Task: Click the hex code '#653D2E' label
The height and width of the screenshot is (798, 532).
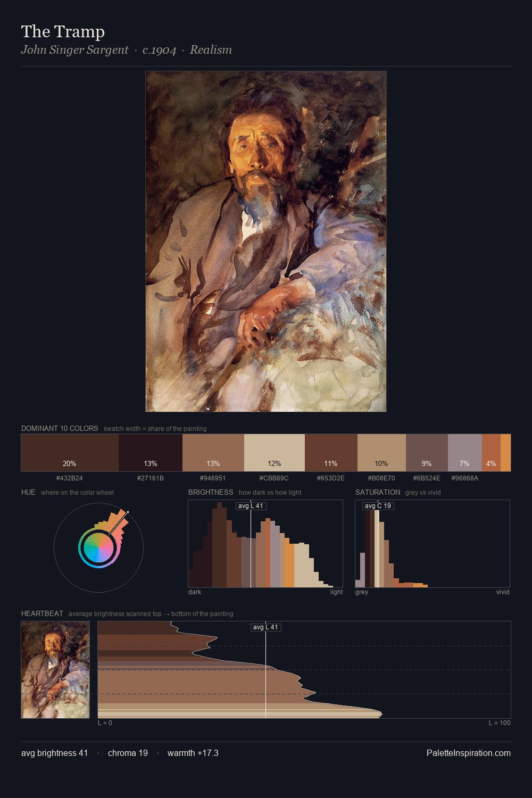Action: [331, 478]
